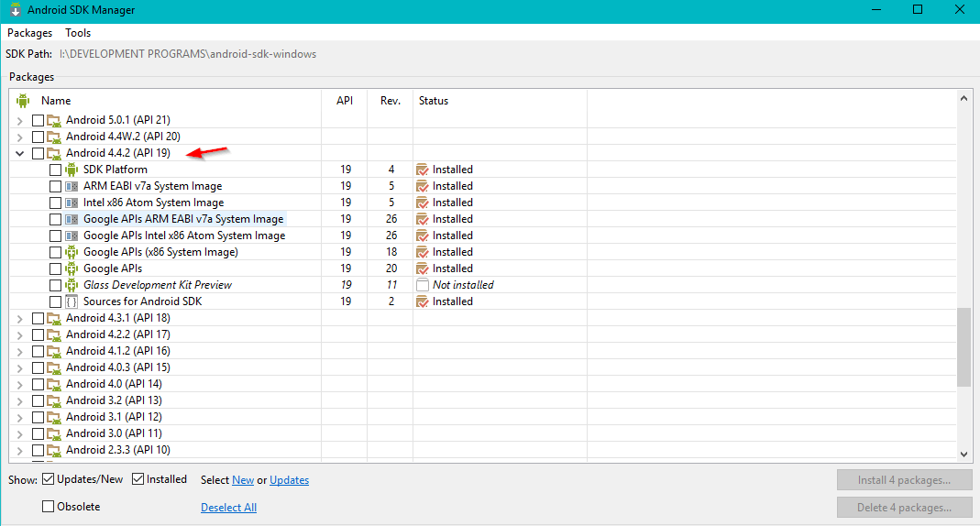Click the scroll down arrow of the packages list
Image resolution: width=980 pixels, height=526 pixels.
click(963, 455)
